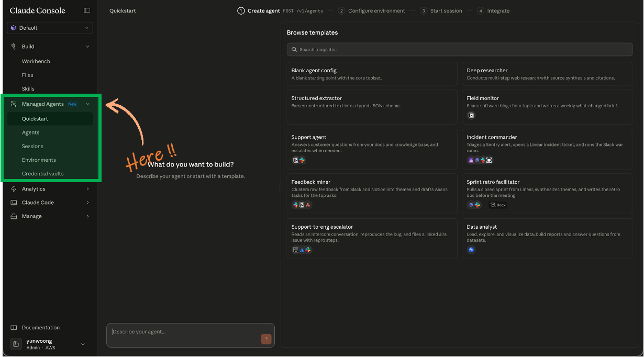Open the yunwoong account menu
Screen dimensions: 644x357
pos(50,344)
